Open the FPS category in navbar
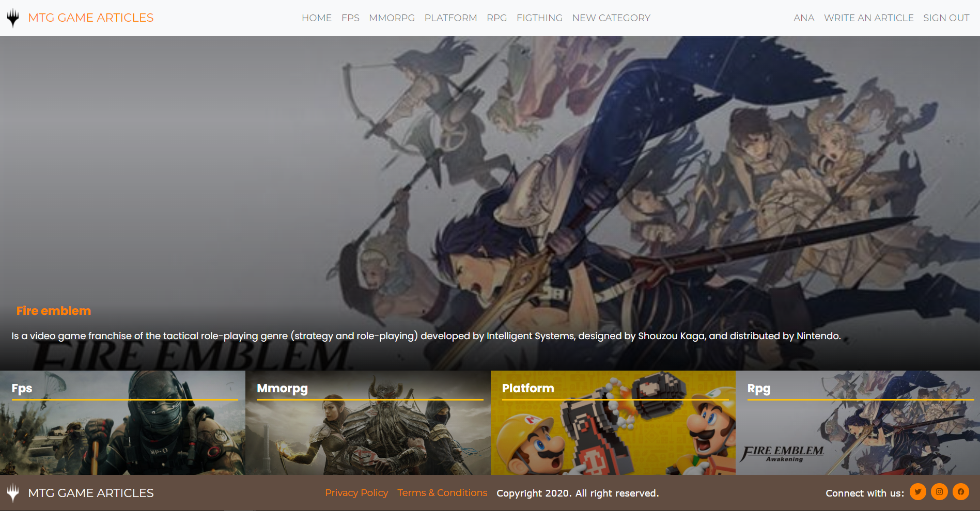Viewport: 980px width, 511px height. 350,18
